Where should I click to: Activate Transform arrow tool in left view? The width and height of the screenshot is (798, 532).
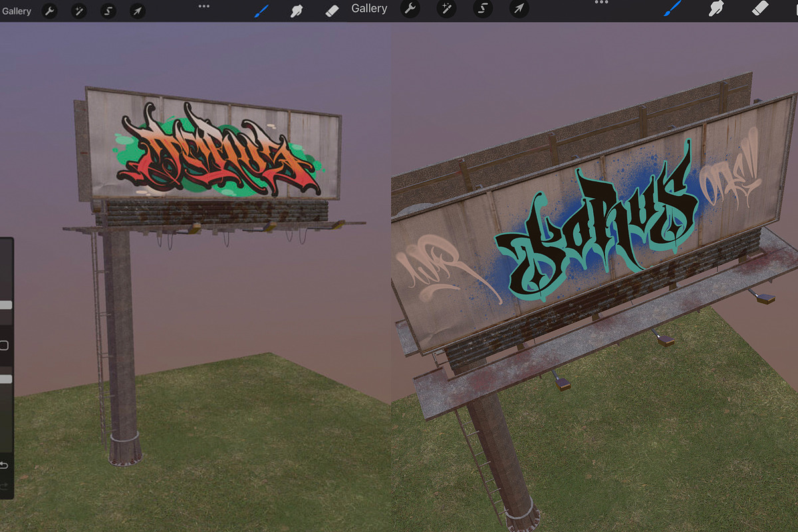[x=137, y=11]
